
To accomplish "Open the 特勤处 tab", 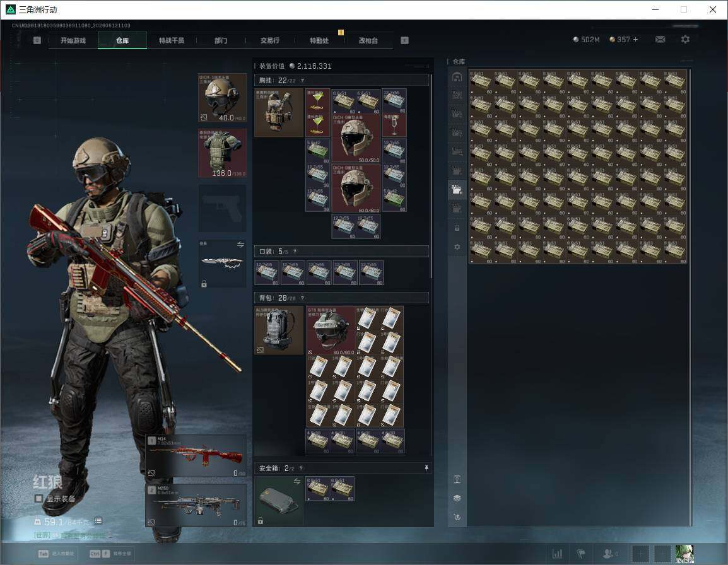I will tap(319, 40).
